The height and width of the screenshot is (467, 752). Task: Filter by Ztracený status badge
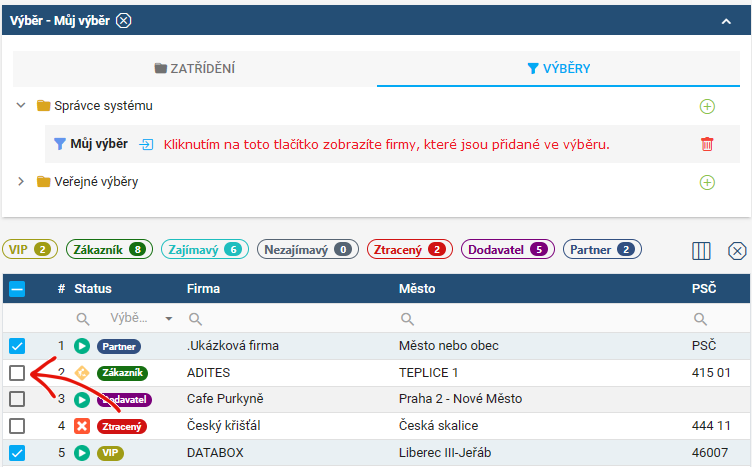click(410, 249)
